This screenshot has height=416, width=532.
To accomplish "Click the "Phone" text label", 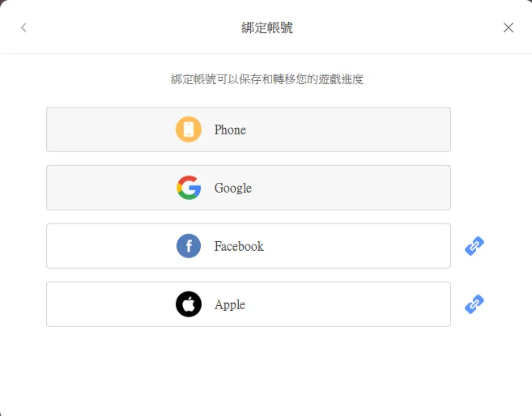I will click(230, 129).
